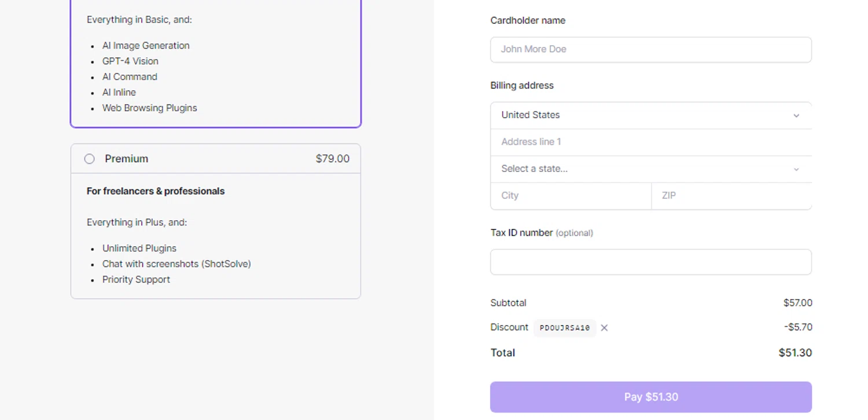The height and width of the screenshot is (420, 868).
Task: Click the Address line 1 field
Action: pos(651,142)
